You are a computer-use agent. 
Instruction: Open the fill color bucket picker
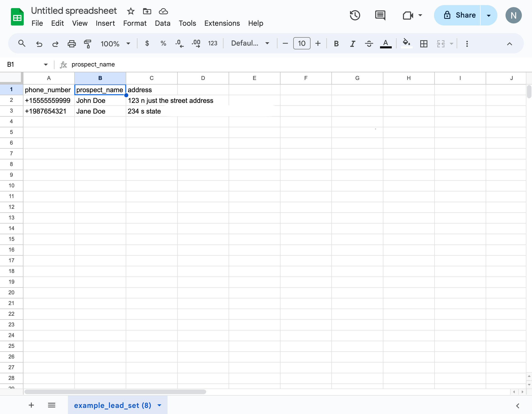(407, 43)
